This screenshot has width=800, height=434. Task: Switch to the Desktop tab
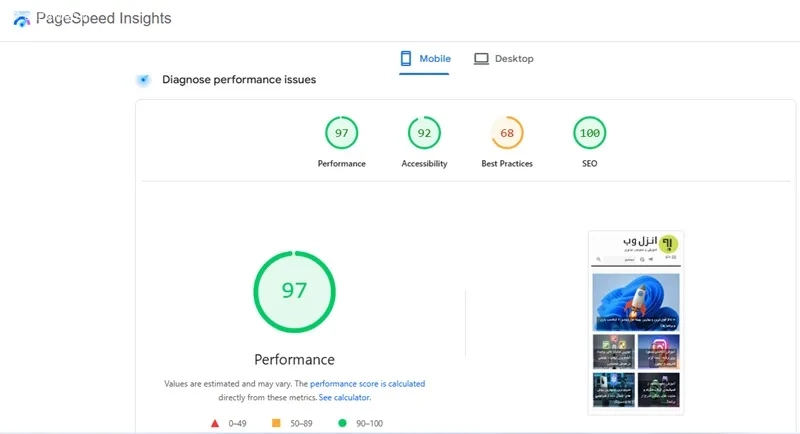tap(504, 59)
